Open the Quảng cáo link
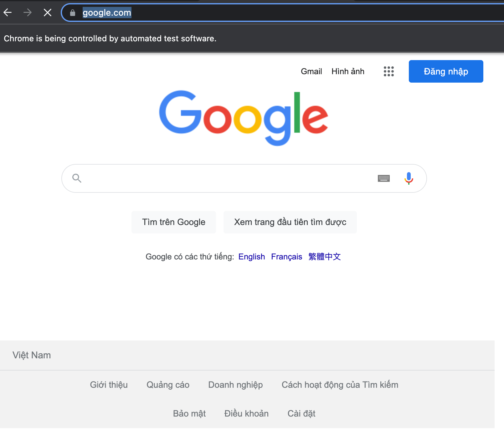This screenshot has height=430, width=504. [168, 385]
